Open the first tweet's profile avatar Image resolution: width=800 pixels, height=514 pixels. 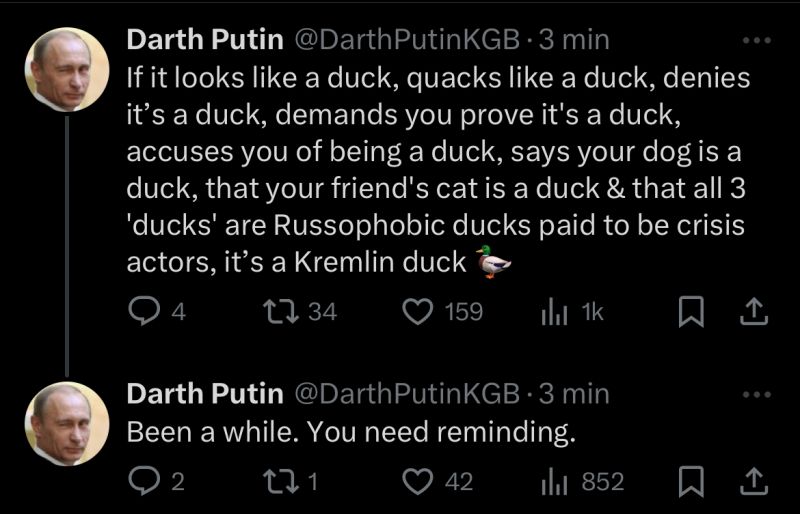coord(67,70)
